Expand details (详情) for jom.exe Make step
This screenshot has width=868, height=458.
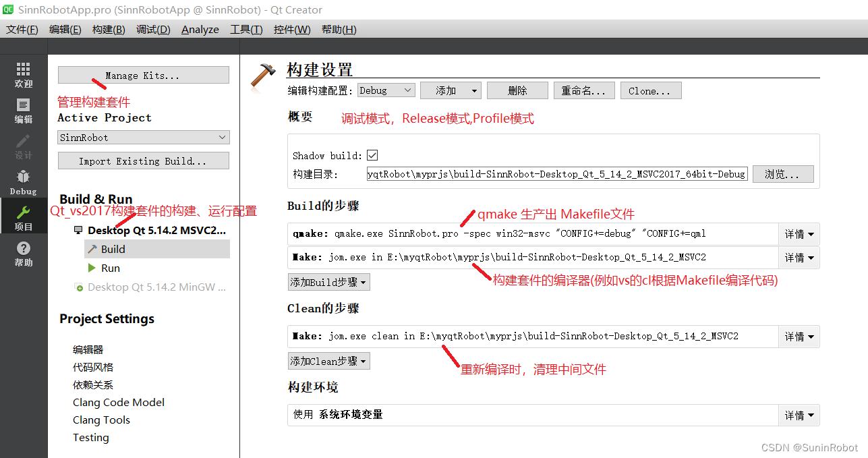pyautogui.click(x=799, y=257)
